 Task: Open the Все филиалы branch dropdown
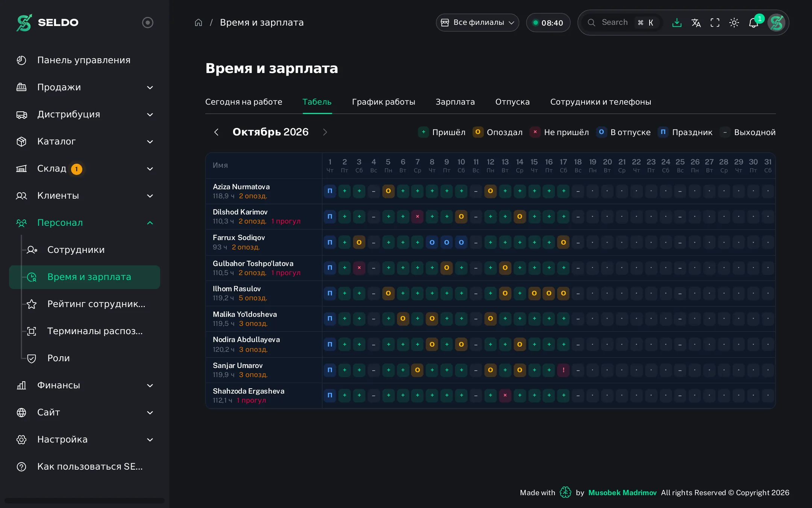pos(477,23)
